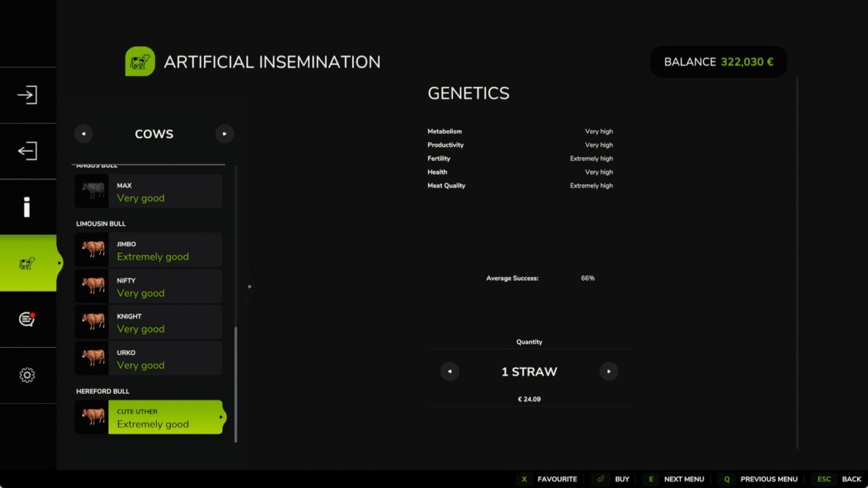Image resolution: width=868 pixels, height=488 pixels.
Task: Click the left arrow beside COWS header
Action: (x=83, y=134)
